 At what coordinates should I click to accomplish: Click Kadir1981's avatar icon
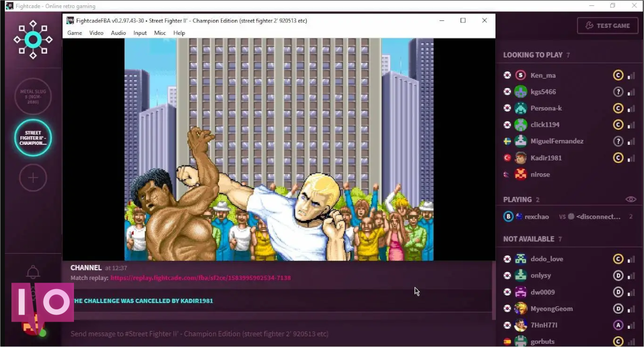pos(521,158)
